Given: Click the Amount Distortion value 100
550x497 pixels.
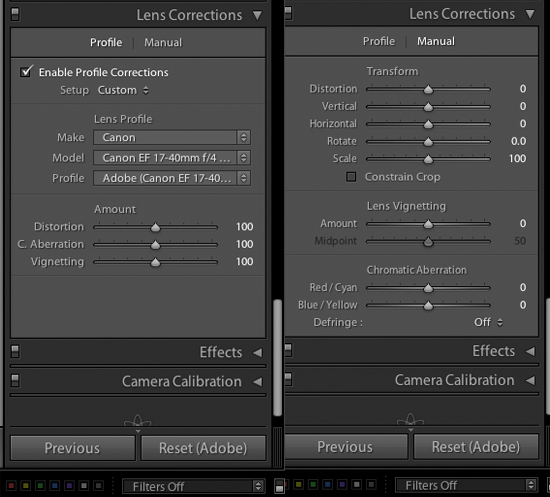Looking at the screenshot, I should (x=244, y=227).
